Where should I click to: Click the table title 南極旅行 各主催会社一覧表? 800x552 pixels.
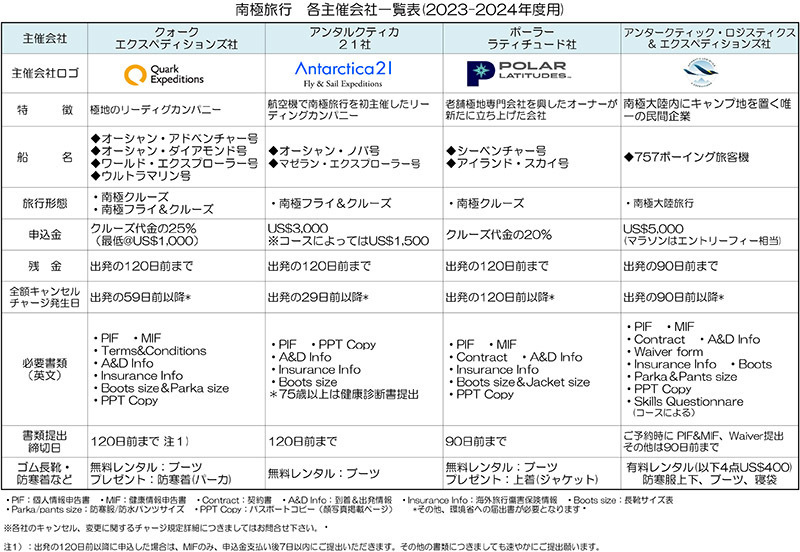point(400,11)
